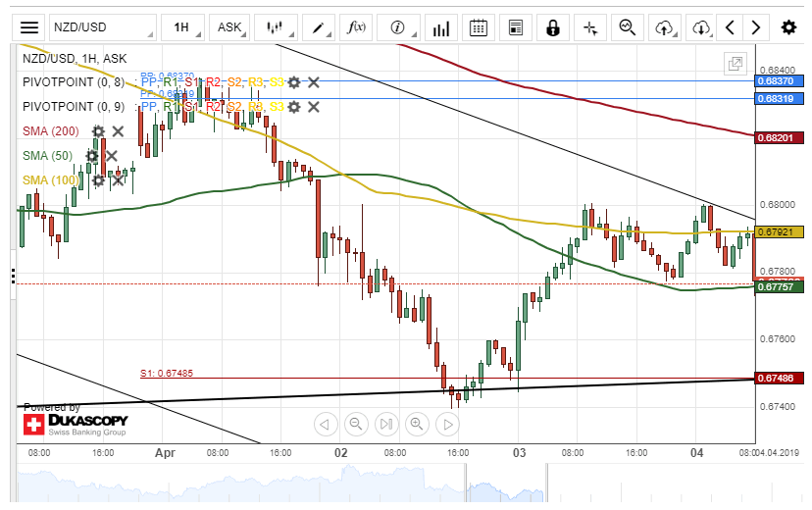The image size is (812, 510).
Task: Open chart settings gear in toolbar
Action: (x=788, y=27)
